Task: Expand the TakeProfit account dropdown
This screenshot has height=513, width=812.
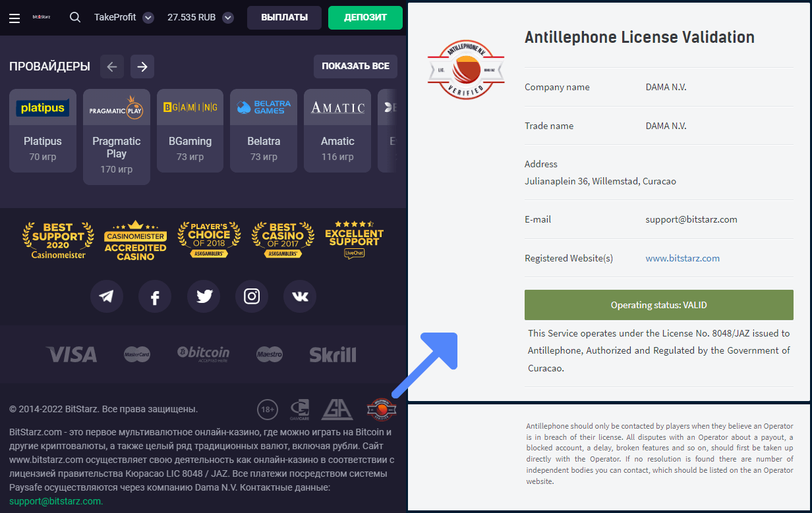Action: pos(148,18)
